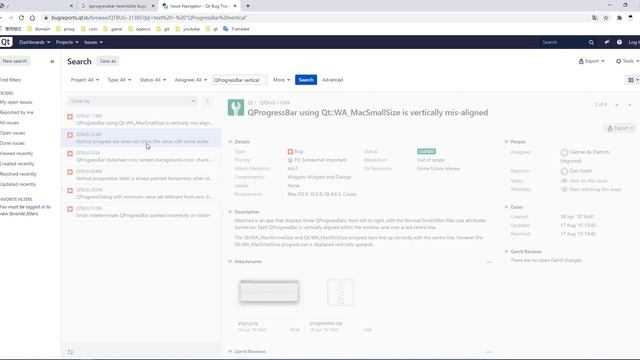Screen dimensions: 640x360
Task: Select Resolved recently filter
Action: coord(18,174)
